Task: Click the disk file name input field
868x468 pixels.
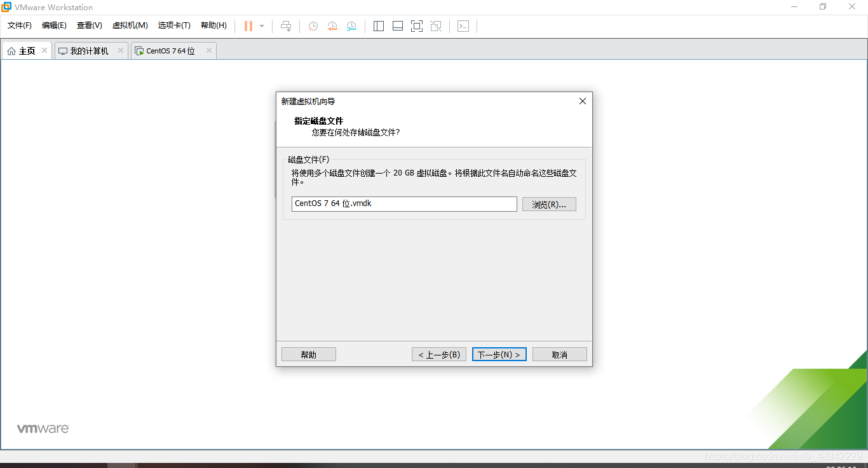Action: (404, 203)
